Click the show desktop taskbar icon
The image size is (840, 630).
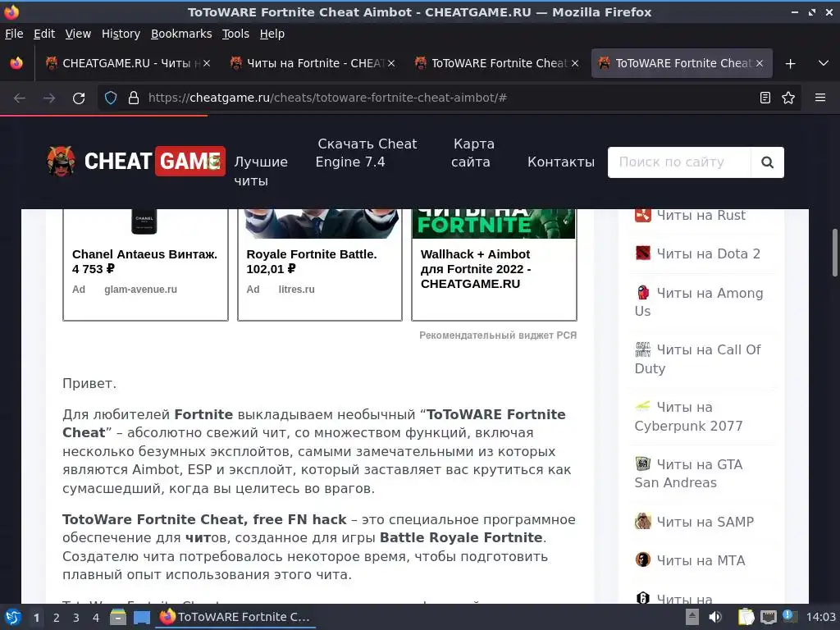pyautogui.click(x=141, y=617)
